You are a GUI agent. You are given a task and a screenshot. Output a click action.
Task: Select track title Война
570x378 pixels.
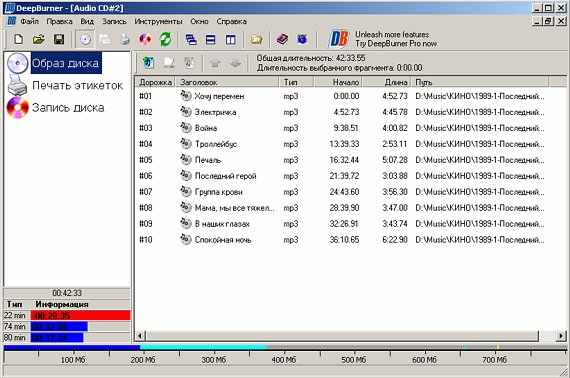click(206, 128)
